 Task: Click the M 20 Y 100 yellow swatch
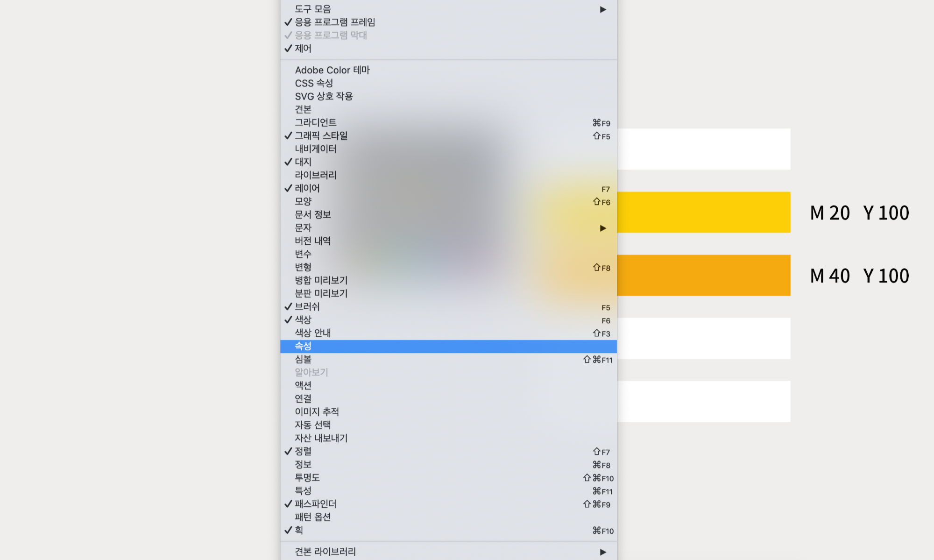703,212
